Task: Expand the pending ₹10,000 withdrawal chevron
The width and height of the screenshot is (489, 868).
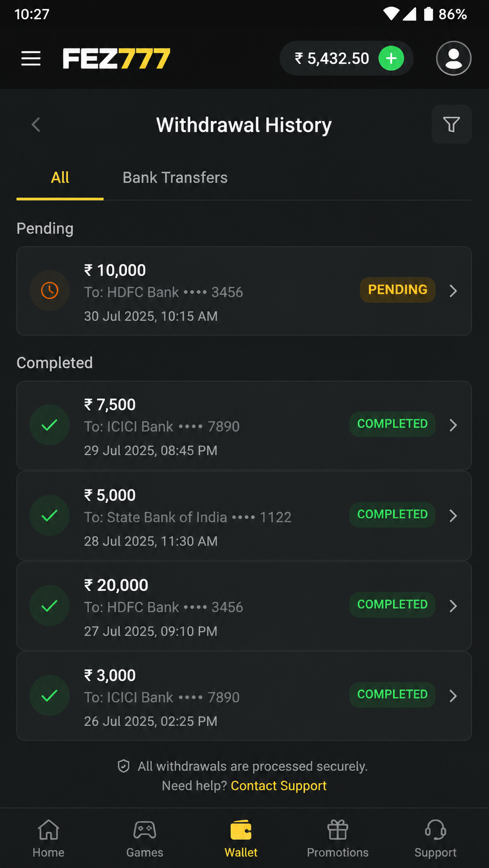Action: pyautogui.click(x=453, y=291)
